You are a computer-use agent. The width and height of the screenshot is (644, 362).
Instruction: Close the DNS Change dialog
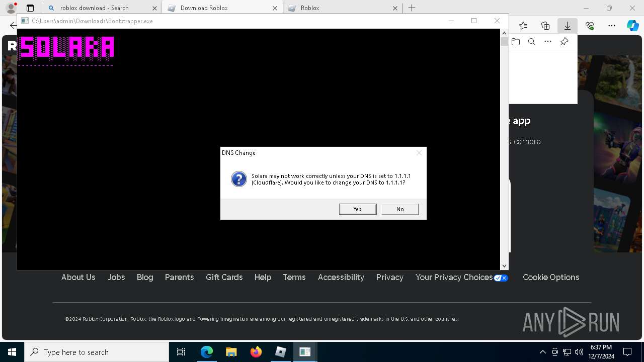coord(419,153)
